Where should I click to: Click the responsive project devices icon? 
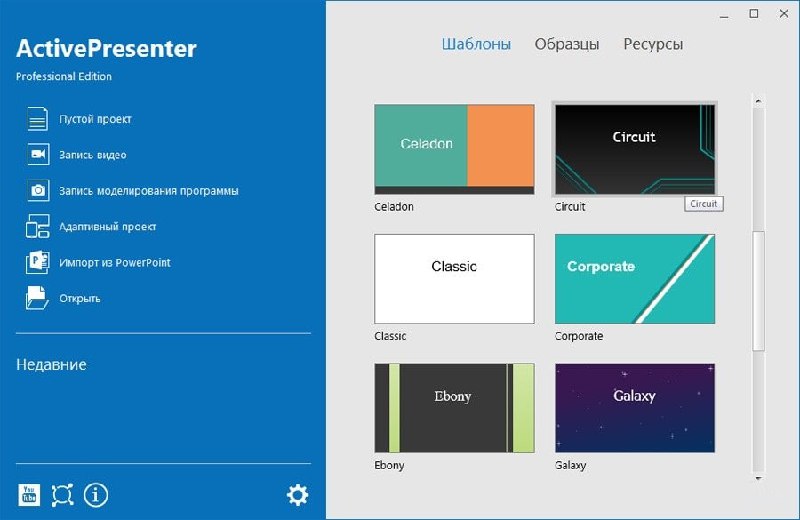(x=37, y=227)
